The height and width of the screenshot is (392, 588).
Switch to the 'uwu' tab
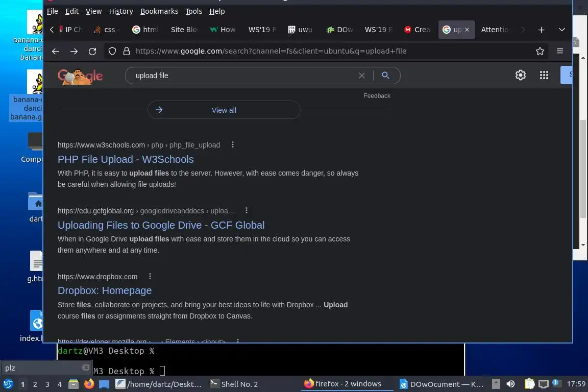point(300,30)
